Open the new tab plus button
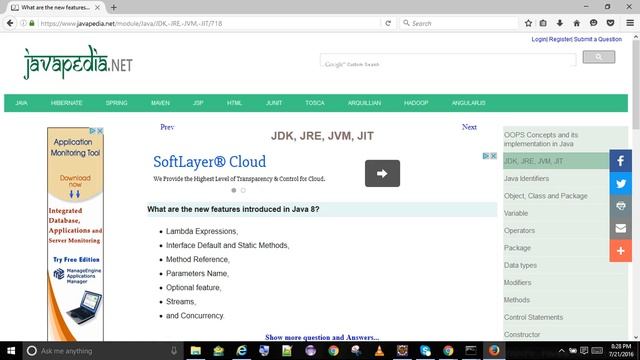 pos(113,7)
